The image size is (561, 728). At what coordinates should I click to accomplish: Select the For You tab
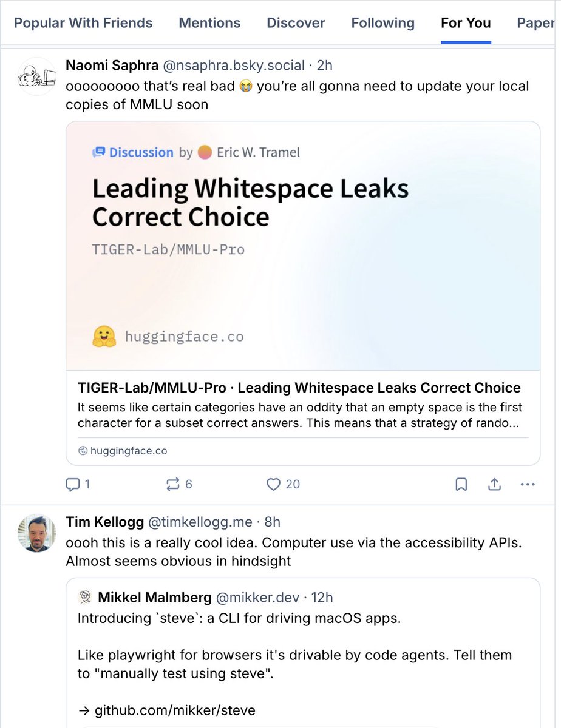tap(466, 23)
